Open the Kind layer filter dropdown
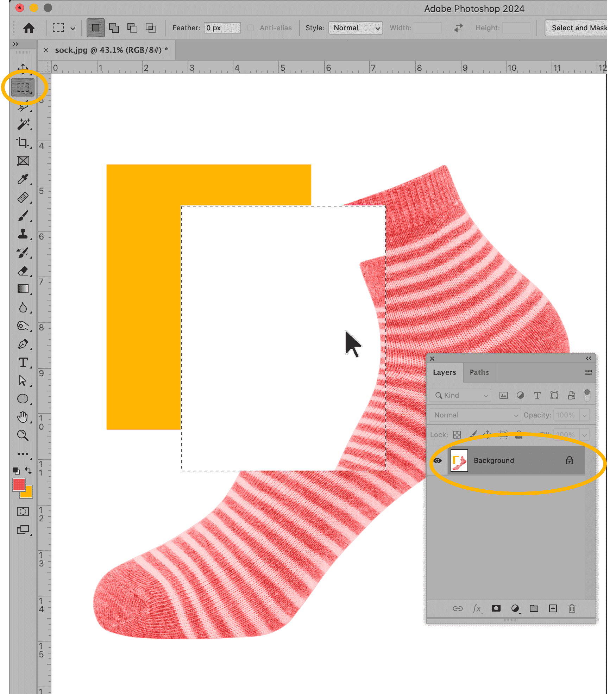The image size is (616, 694). (x=460, y=395)
